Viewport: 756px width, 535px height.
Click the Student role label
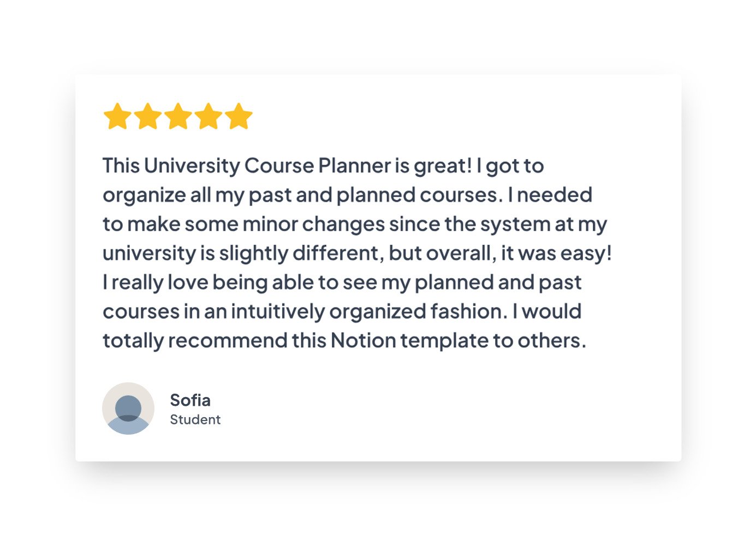point(195,419)
